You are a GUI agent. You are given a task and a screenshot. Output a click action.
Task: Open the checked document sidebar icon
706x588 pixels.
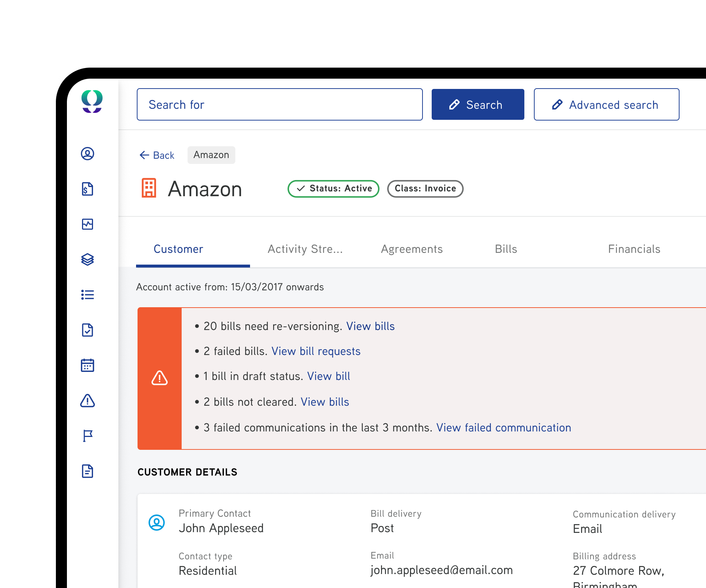88,330
